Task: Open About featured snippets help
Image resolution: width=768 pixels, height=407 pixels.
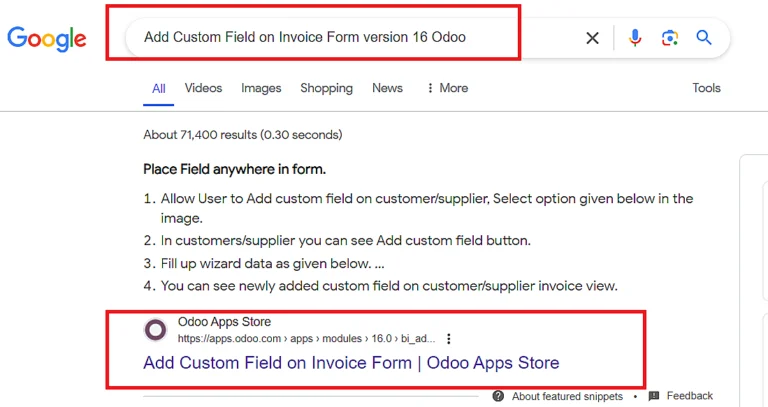Action: click(x=567, y=396)
